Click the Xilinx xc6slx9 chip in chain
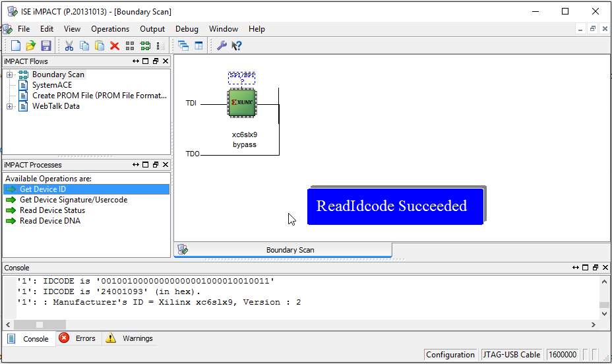Viewport: 612px width, 364px height. coord(243,104)
